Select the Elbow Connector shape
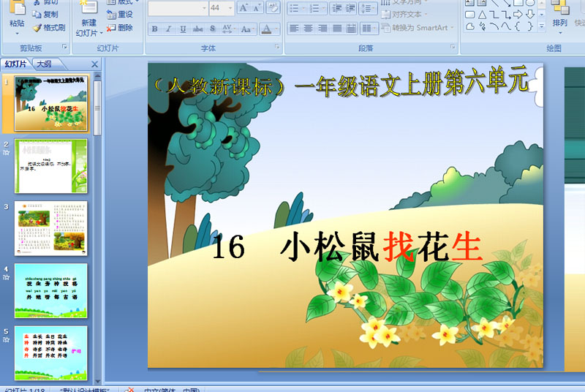585x392 pixels. (494, 15)
